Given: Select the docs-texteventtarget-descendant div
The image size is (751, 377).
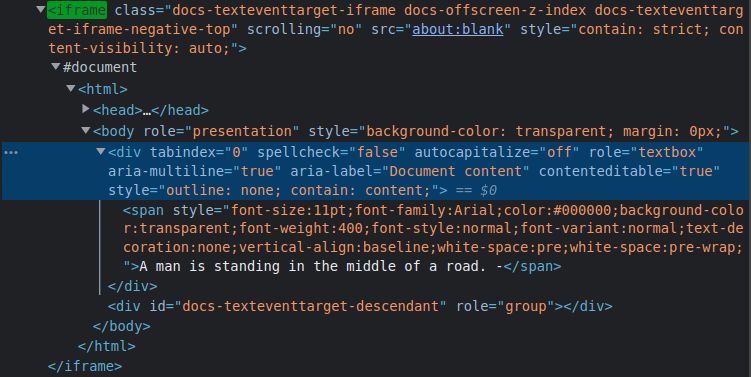Looking at the screenshot, I should pyautogui.click(x=360, y=306).
